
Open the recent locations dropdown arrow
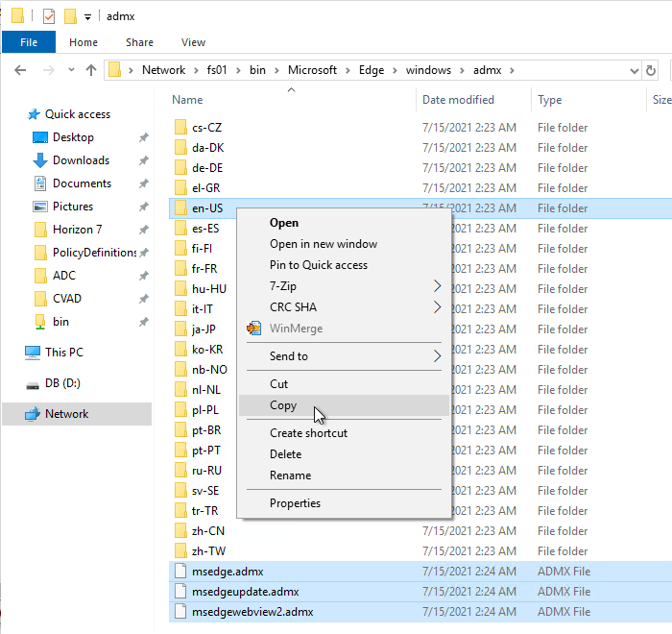coord(71,70)
